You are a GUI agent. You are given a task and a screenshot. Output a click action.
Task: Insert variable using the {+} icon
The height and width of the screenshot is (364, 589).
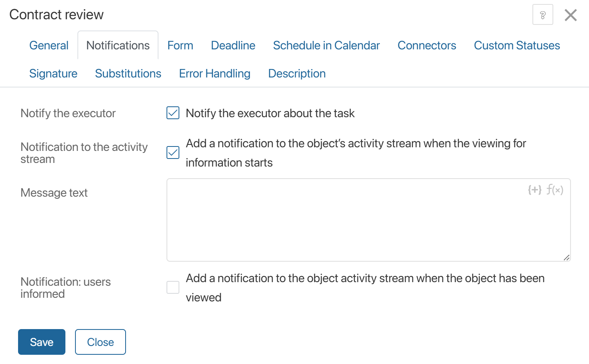pyautogui.click(x=534, y=190)
